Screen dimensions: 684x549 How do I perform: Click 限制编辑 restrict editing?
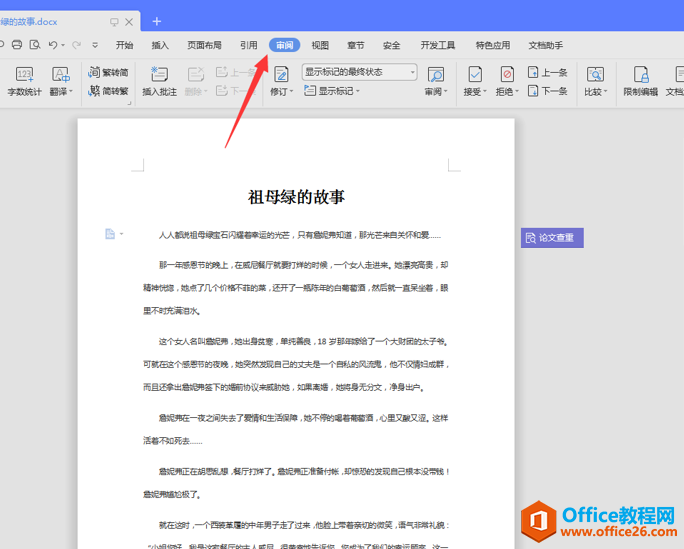(x=640, y=81)
